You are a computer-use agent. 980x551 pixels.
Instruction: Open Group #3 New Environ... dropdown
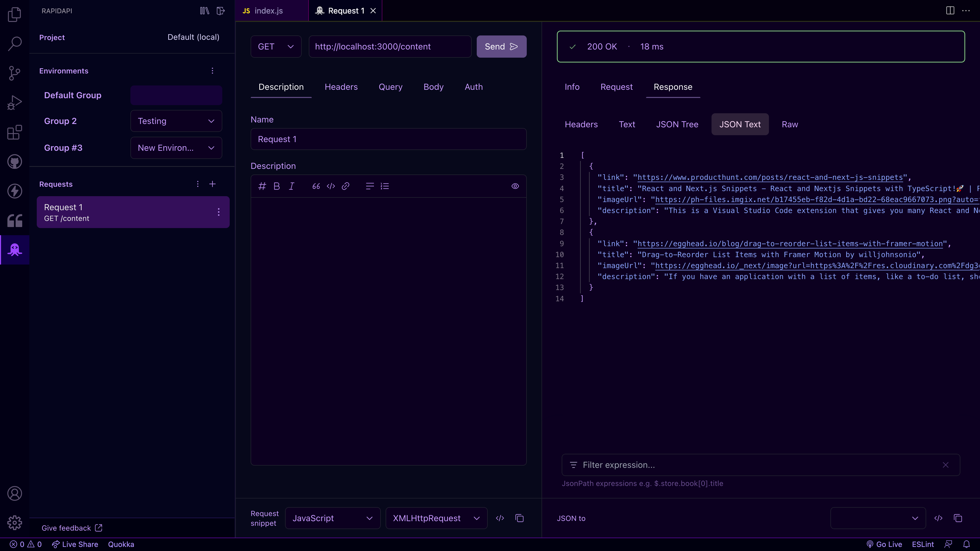click(x=176, y=148)
